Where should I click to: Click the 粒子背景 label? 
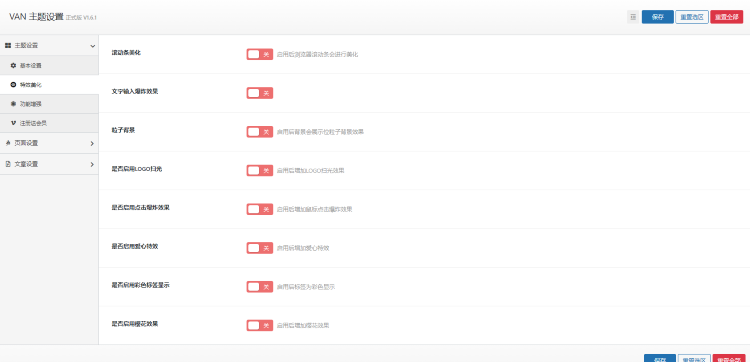pyautogui.click(x=123, y=130)
